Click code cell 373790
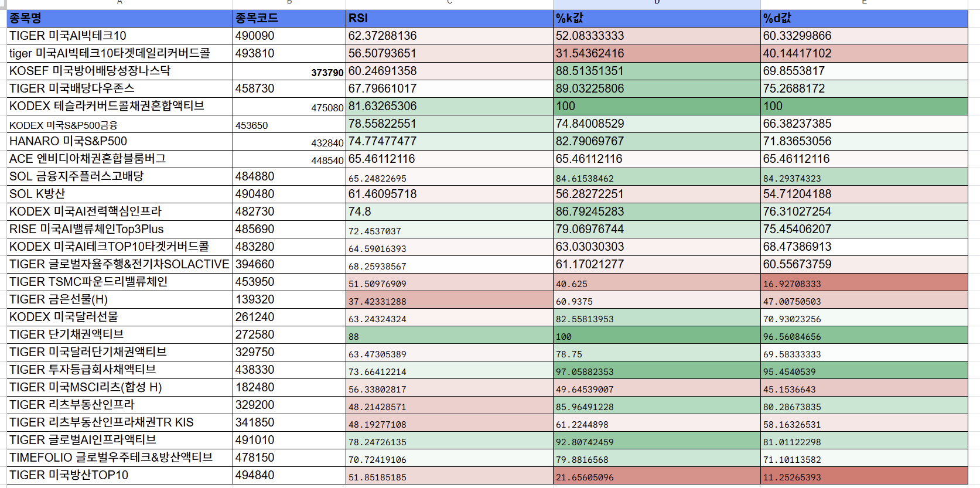This screenshot has width=980, height=488. pyautogui.click(x=289, y=71)
